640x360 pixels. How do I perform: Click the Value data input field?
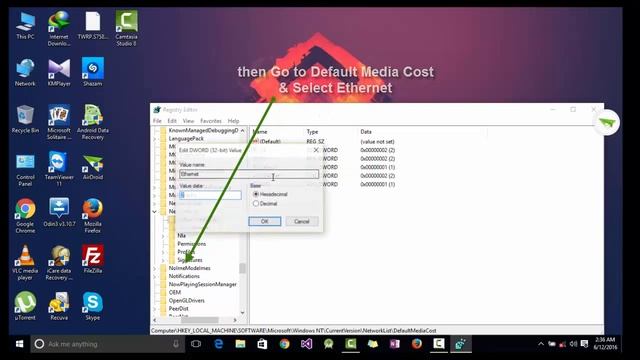point(210,195)
